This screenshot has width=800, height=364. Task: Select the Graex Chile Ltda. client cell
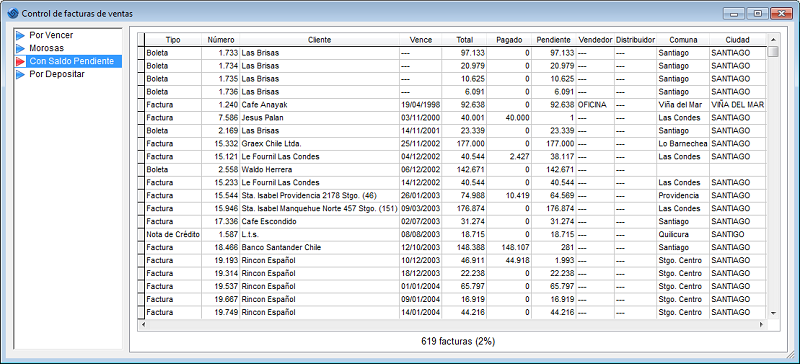coord(319,144)
